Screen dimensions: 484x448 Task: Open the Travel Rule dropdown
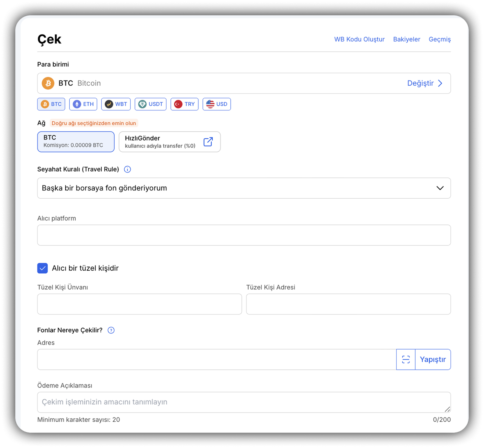pyautogui.click(x=244, y=188)
